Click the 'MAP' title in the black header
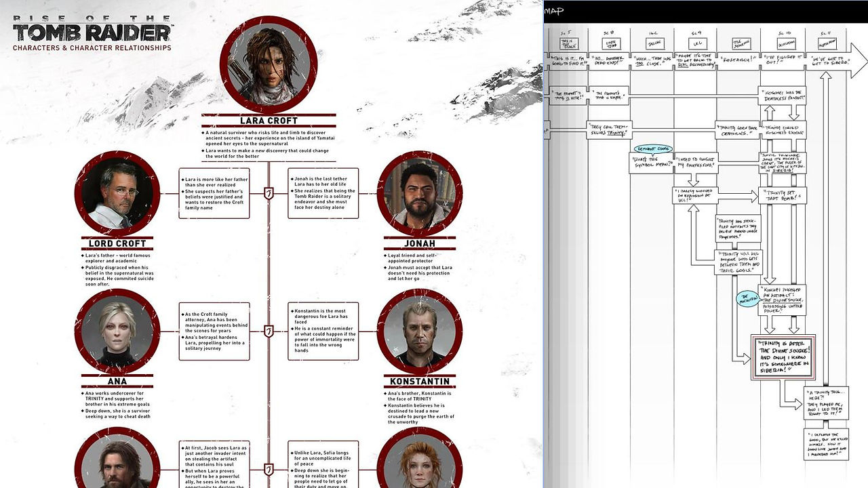This screenshot has height=488, width=868. (x=555, y=10)
